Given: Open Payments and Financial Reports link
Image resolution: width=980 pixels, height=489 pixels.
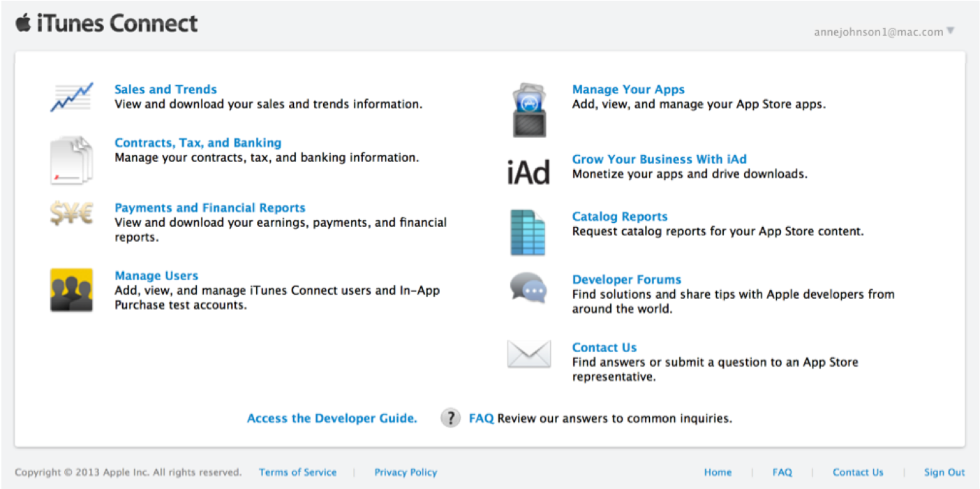Looking at the screenshot, I should [x=210, y=208].
